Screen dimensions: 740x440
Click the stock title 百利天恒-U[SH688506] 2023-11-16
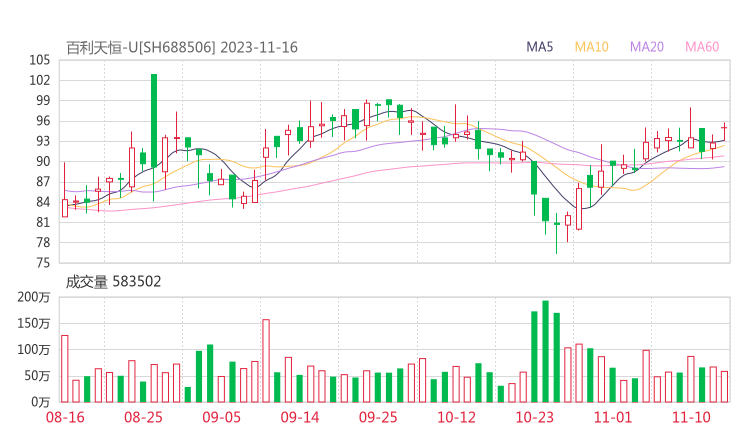click(x=182, y=48)
